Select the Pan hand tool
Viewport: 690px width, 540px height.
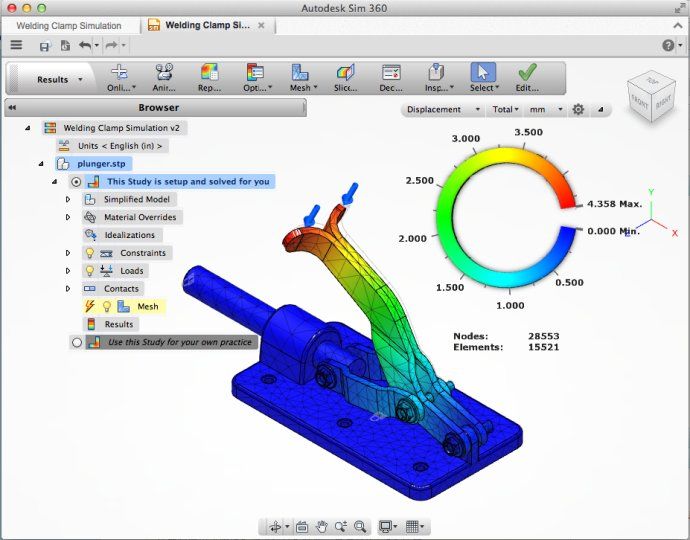click(x=322, y=526)
